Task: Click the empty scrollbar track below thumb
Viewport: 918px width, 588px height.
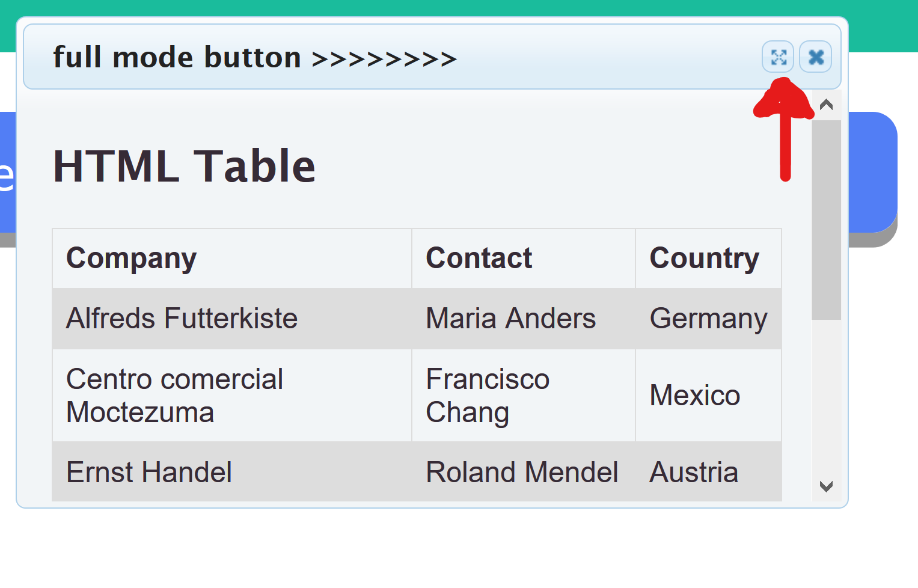Action: click(x=826, y=397)
